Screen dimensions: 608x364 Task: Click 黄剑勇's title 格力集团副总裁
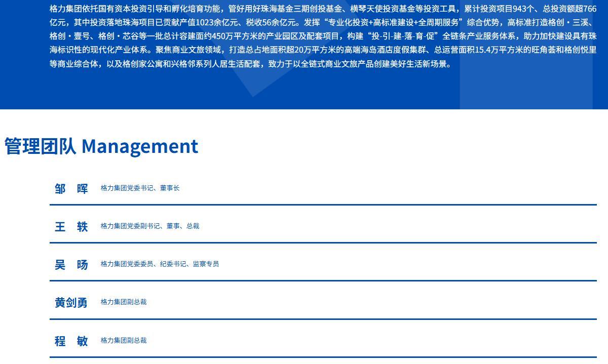[x=123, y=302]
